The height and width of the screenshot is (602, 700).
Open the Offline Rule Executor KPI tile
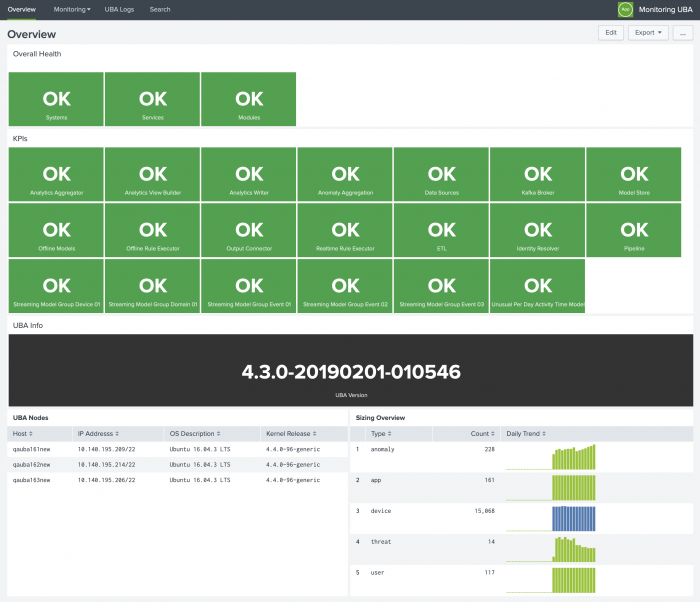click(x=152, y=230)
